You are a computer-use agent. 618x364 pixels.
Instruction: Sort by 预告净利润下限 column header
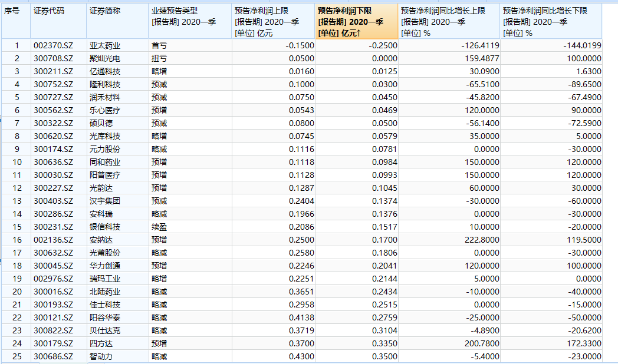357,22
